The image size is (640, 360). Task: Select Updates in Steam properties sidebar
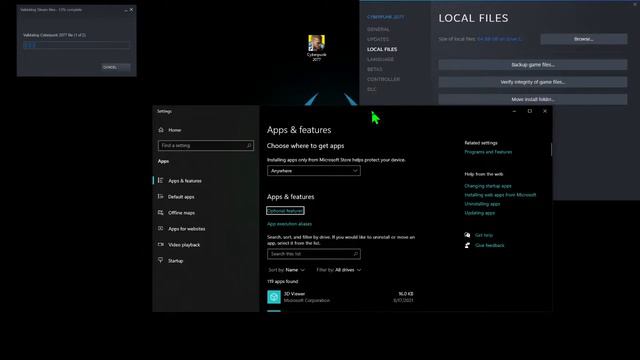[378, 39]
